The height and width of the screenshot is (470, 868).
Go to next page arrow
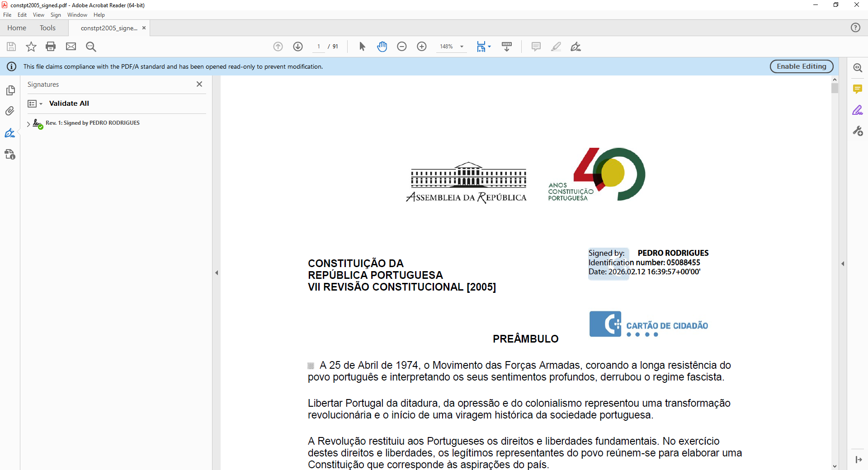[x=298, y=47]
